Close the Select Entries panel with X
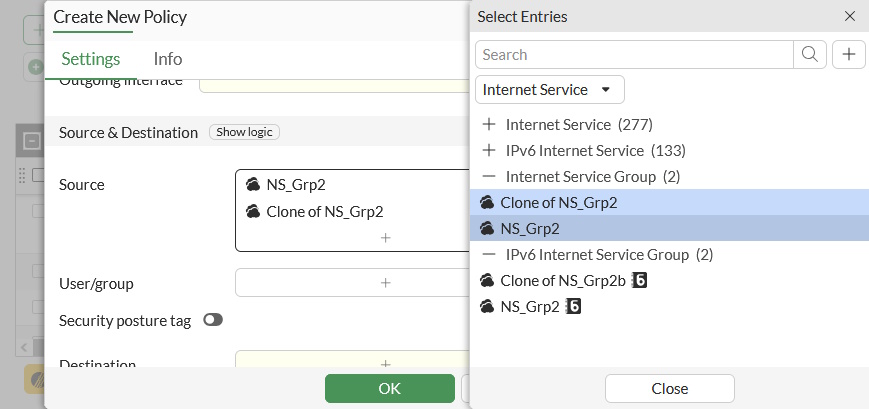This screenshot has height=409, width=869. (850, 16)
